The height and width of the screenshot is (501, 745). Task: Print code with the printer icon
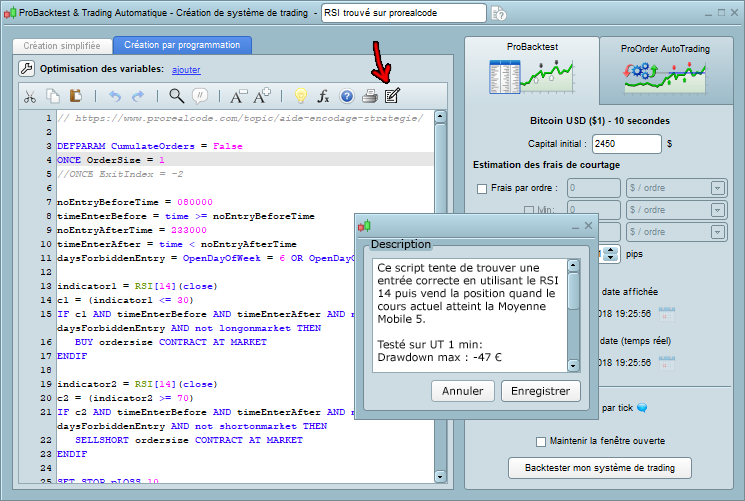(x=370, y=97)
